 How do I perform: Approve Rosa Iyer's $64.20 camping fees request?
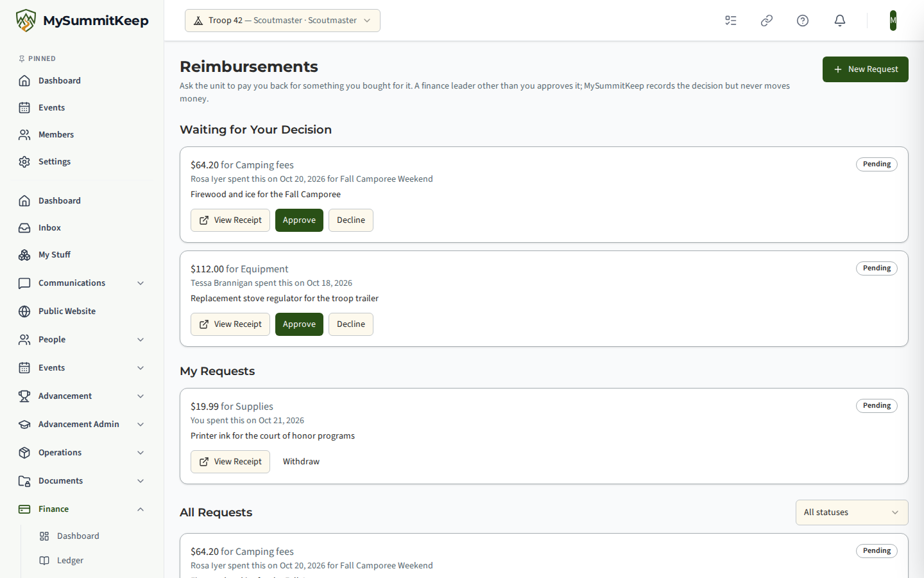pyautogui.click(x=299, y=220)
